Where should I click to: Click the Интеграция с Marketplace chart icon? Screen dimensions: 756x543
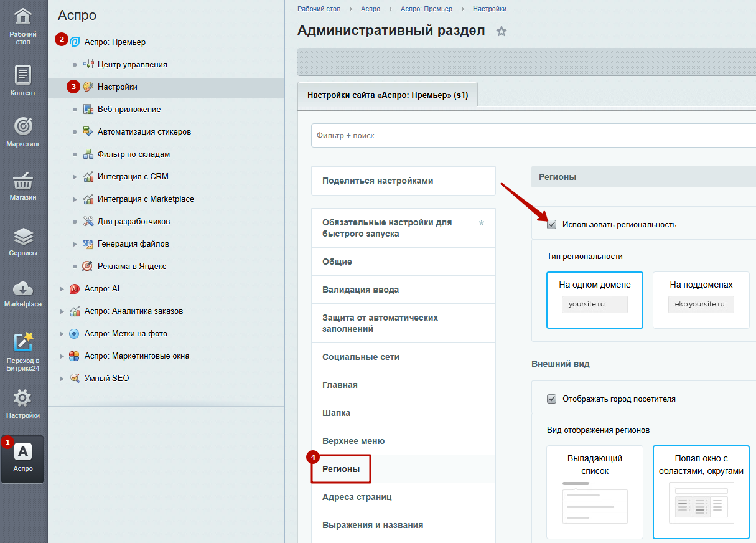tap(88, 199)
